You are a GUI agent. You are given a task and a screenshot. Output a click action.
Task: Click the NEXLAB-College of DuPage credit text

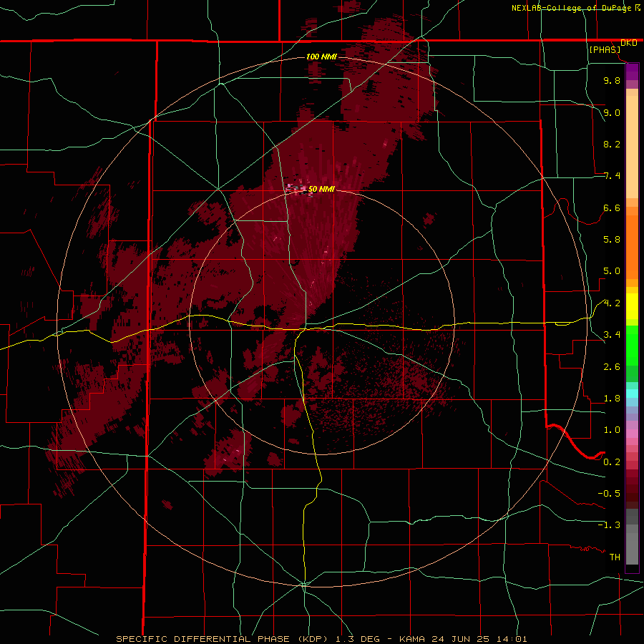[x=571, y=8]
